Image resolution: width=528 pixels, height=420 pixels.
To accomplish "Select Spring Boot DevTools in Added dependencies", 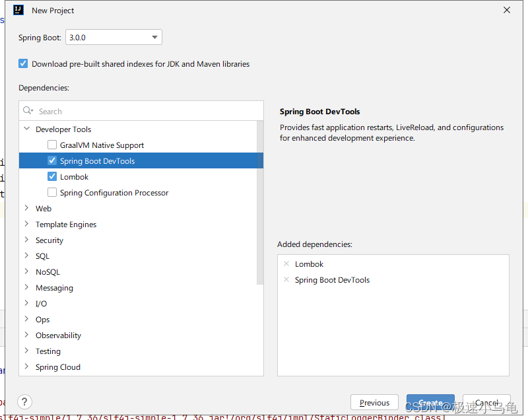I will click(x=333, y=280).
